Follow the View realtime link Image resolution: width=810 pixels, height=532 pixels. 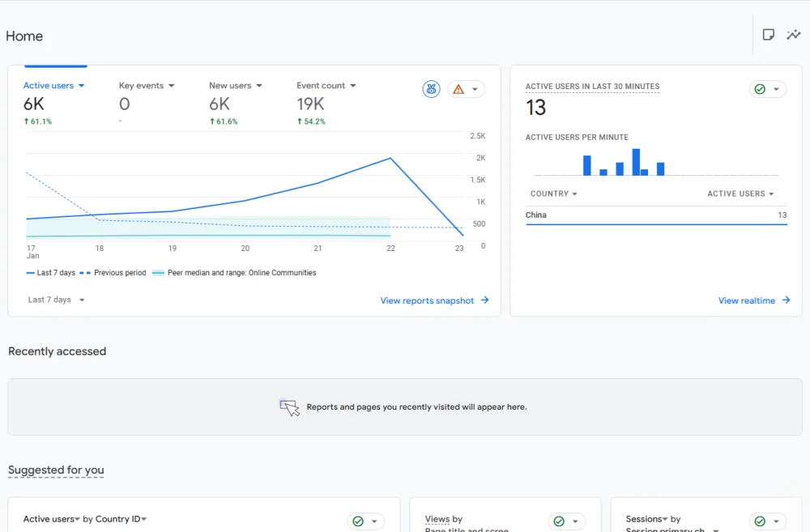click(x=753, y=300)
